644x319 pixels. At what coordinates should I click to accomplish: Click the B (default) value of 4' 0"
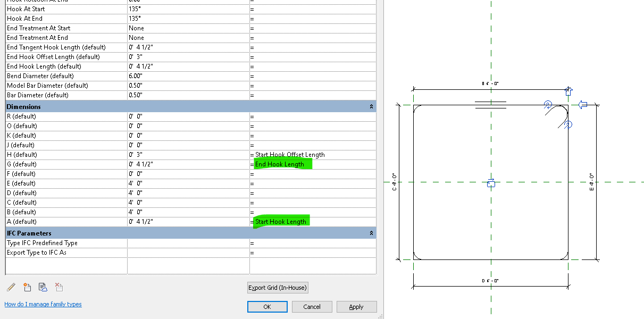point(160,212)
